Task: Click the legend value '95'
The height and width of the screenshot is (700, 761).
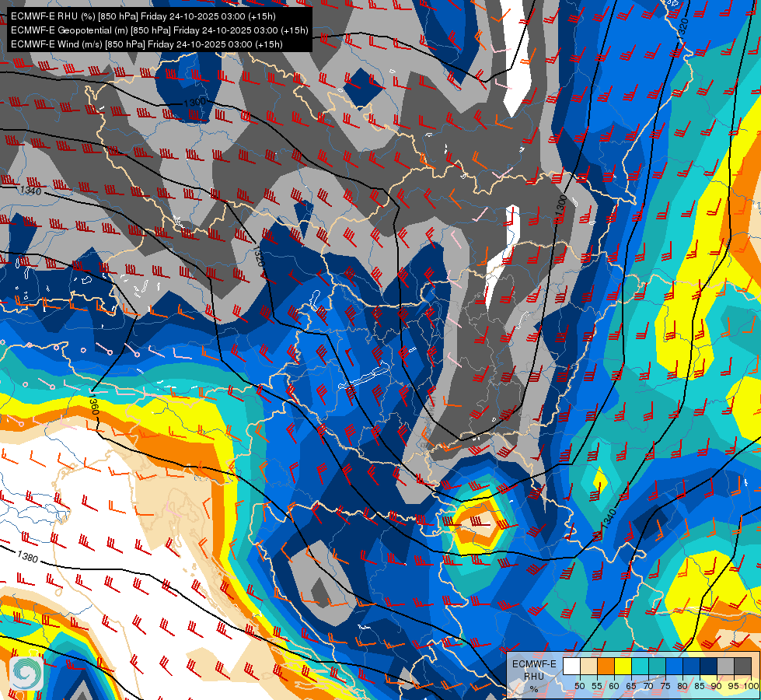Action: pos(733,686)
